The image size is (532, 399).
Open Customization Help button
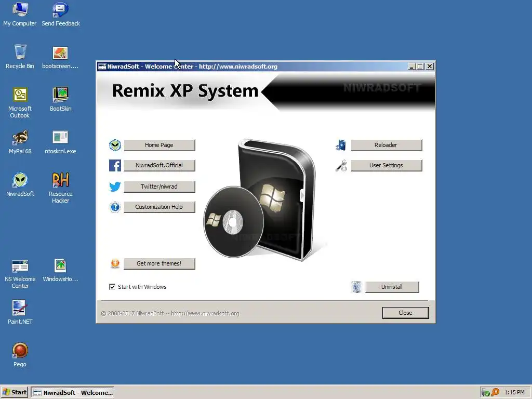tap(159, 207)
